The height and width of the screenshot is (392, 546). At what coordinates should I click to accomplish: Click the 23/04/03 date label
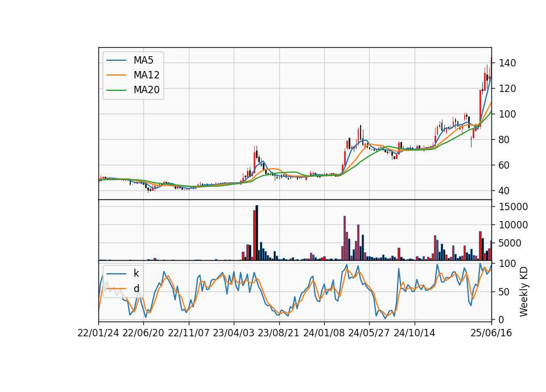234,333
